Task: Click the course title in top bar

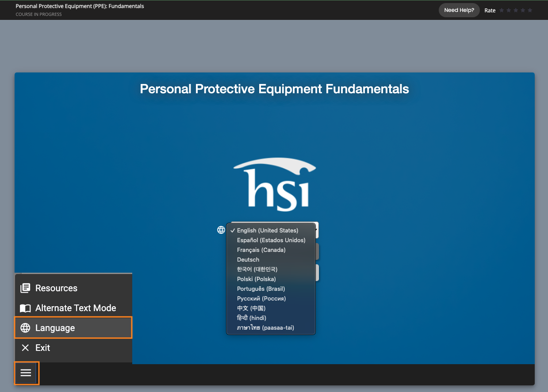Action: [80, 6]
